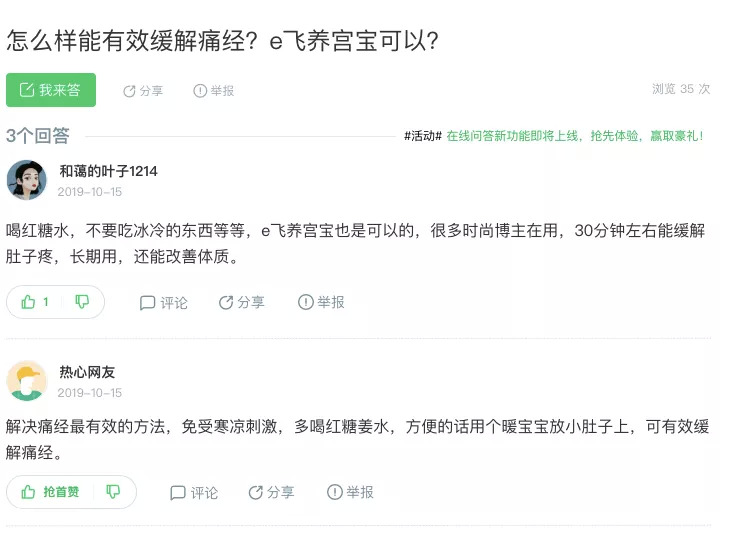731x545 pixels.
Task: Open the 热心网友 avatar image
Action: [27, 381]
